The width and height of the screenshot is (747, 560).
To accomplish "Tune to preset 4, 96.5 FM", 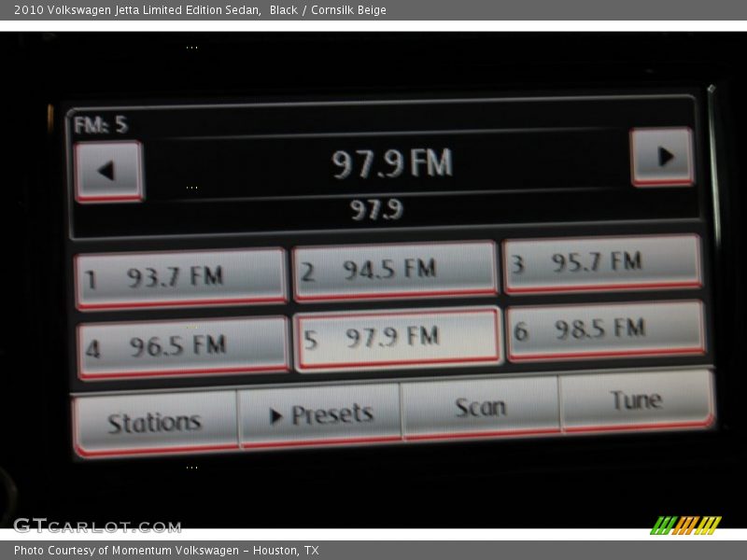I will click(x=183, y=347).
